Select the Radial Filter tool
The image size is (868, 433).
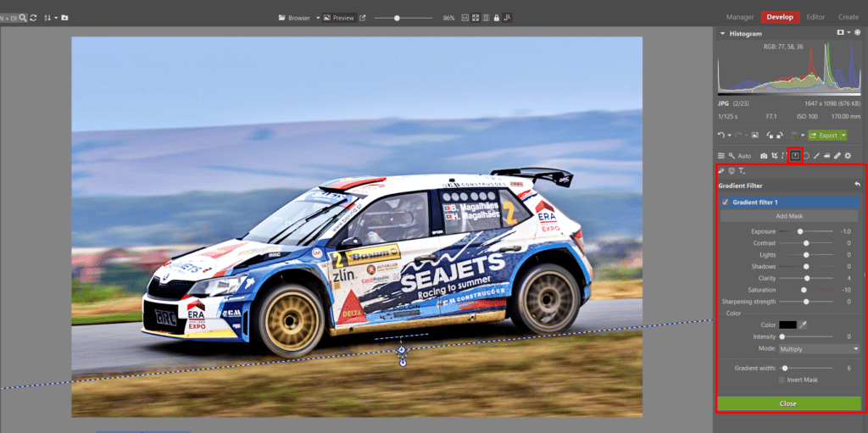point(806,156)
